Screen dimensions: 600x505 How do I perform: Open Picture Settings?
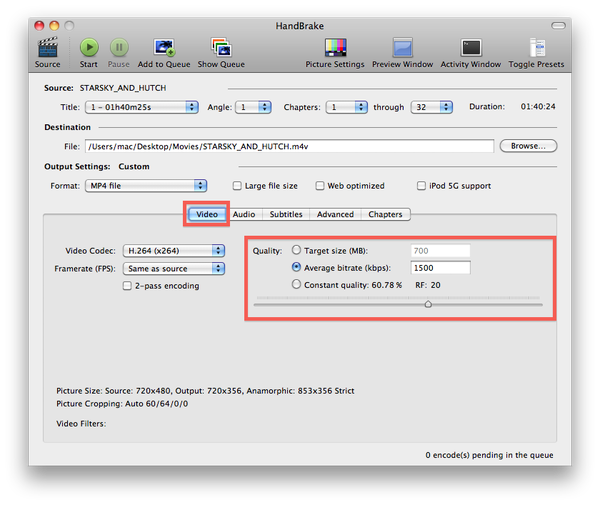tap(335, 47)
